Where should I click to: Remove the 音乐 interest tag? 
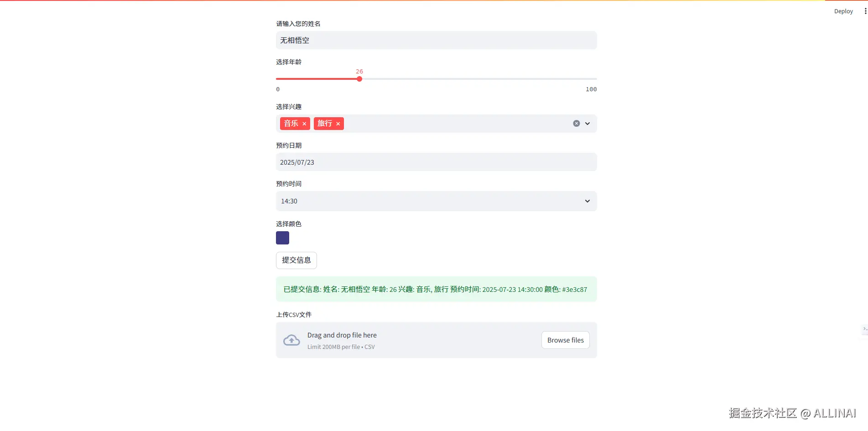(304, 124)
